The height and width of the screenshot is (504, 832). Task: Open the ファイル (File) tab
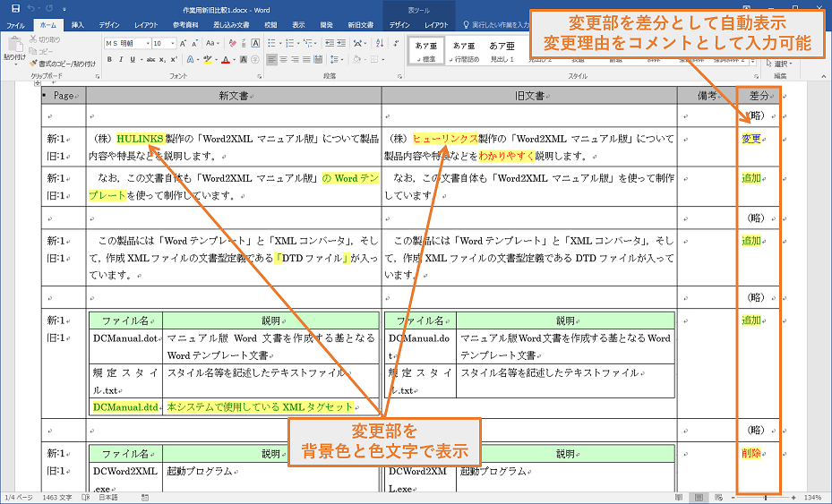(15, 25)
